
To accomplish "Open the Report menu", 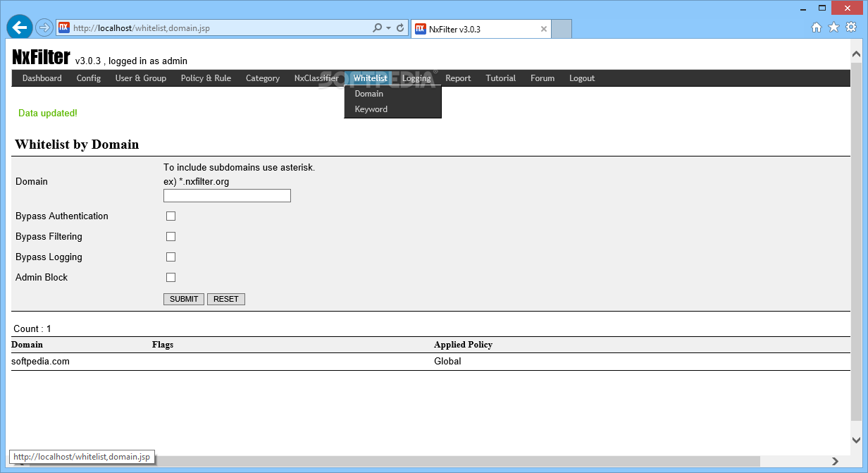I will click(x=458, y=78).
